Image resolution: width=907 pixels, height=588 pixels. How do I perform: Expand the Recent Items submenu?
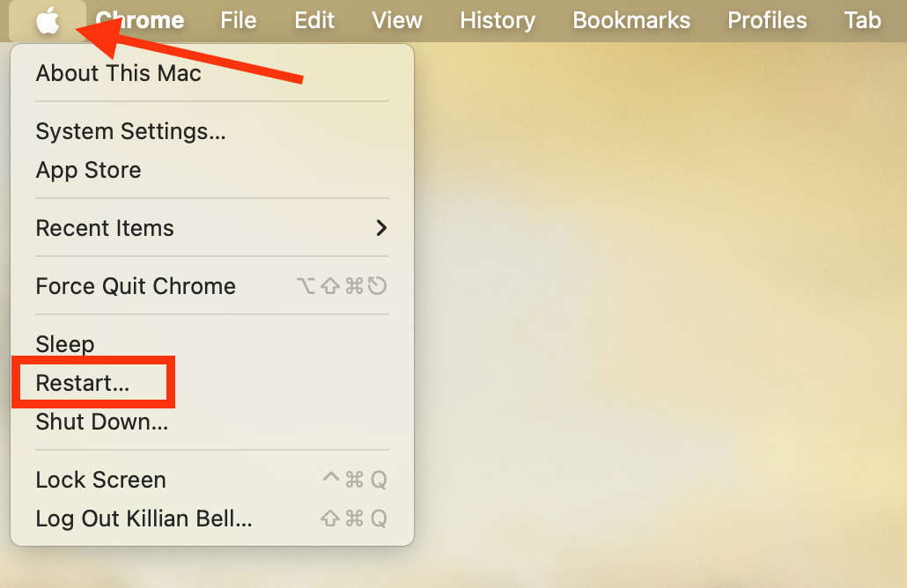coord(105,228)
